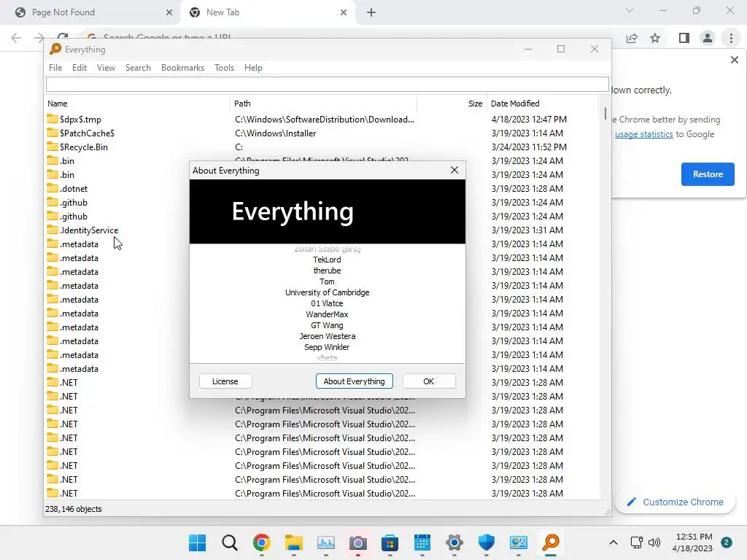Select the .dotnet folder entry

(74, 189)
